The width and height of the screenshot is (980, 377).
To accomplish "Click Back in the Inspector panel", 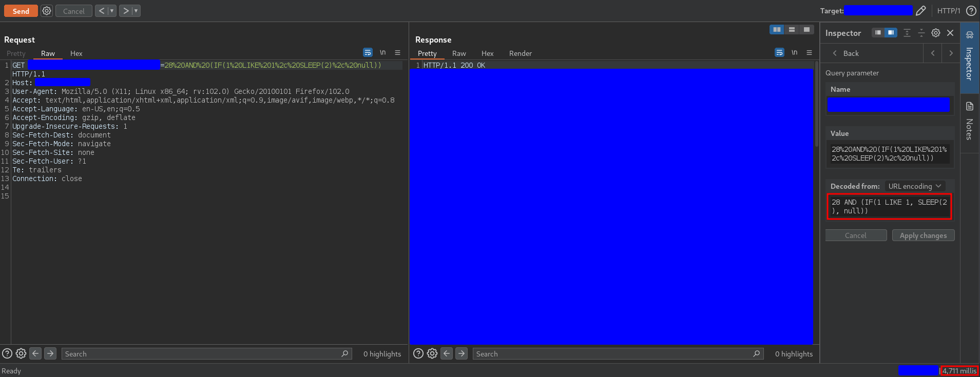I will click(845, 53).
